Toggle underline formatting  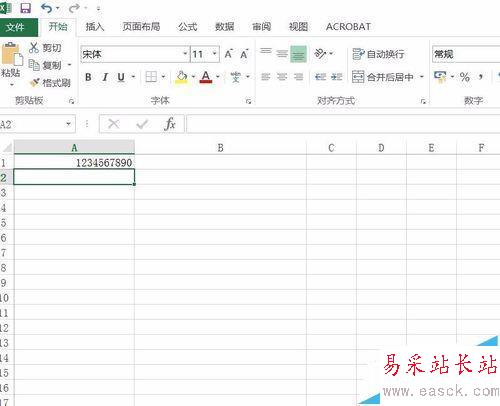tap(121, 77)
